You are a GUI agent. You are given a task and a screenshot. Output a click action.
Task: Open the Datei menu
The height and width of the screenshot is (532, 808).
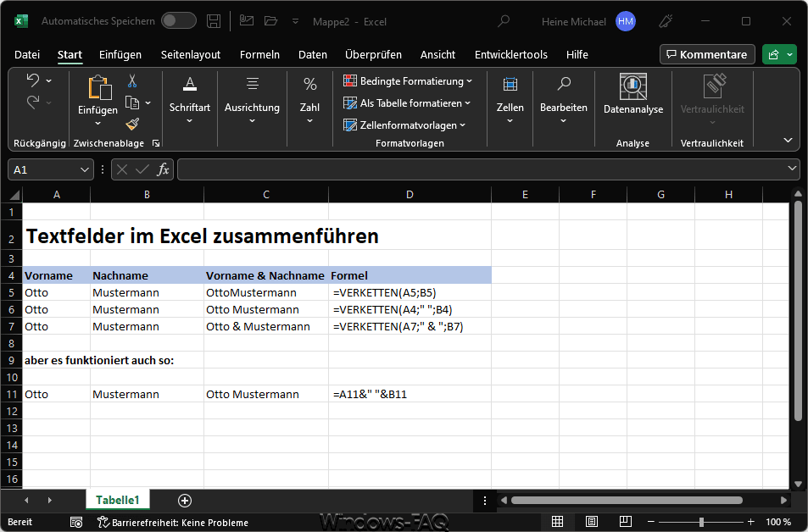coord(27,54)
